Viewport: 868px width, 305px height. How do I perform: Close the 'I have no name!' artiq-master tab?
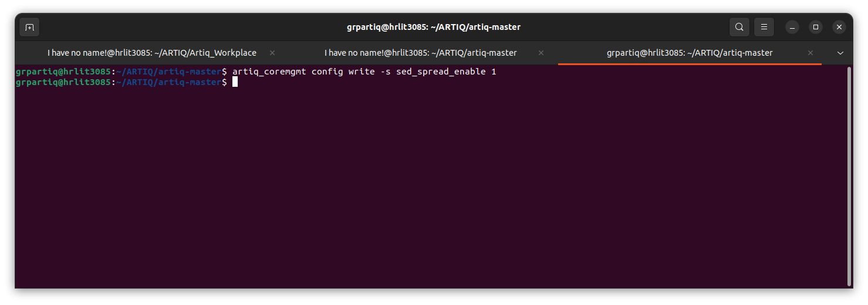(x=541, y=53)
